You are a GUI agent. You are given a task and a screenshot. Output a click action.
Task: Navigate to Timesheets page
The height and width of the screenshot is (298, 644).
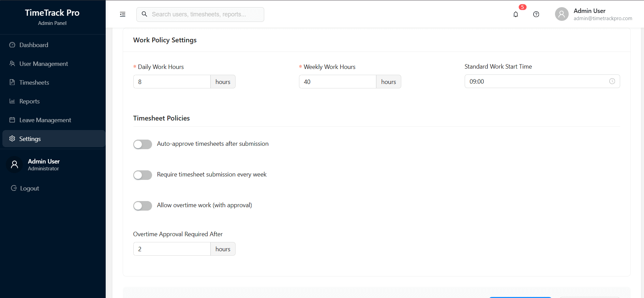pos(54,82)
